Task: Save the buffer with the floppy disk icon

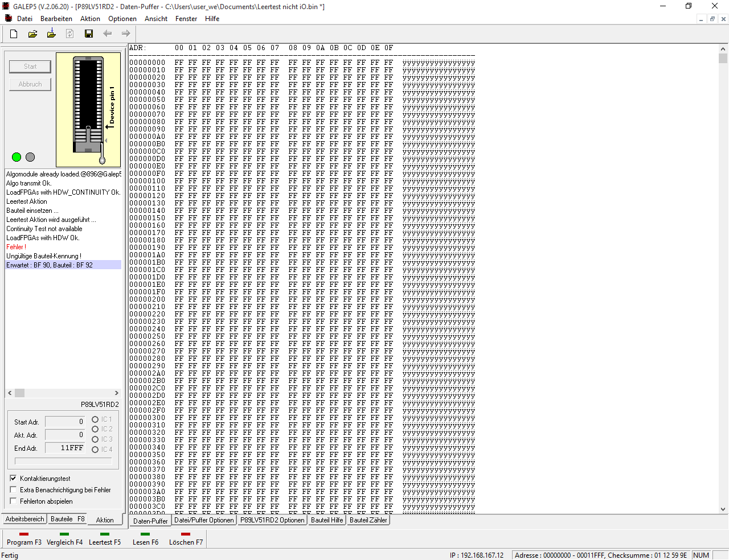Action: [x=89, y=34]
